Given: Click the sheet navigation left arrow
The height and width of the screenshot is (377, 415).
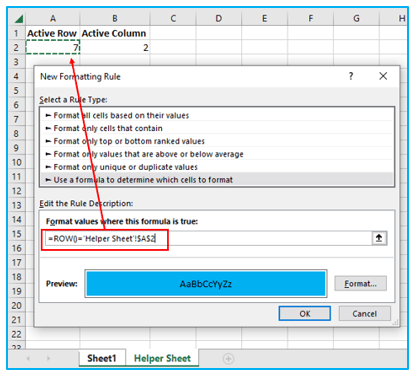Looking at the screenshot, I should coord(28,359).
